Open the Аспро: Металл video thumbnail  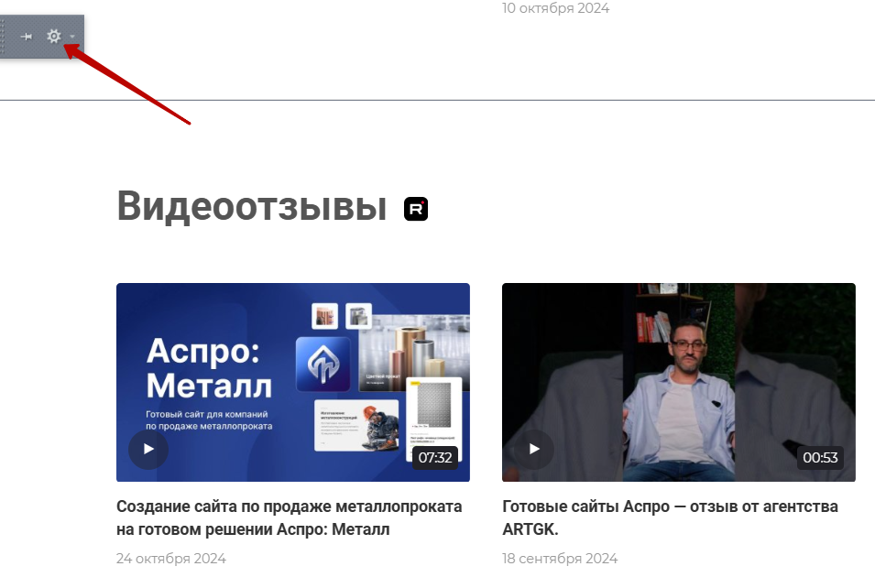click(293, 382)
